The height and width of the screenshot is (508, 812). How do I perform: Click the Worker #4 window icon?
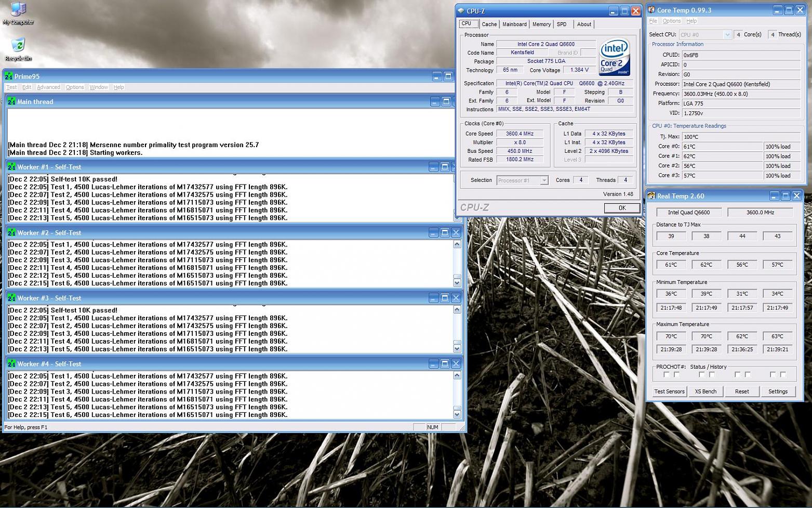11,363
